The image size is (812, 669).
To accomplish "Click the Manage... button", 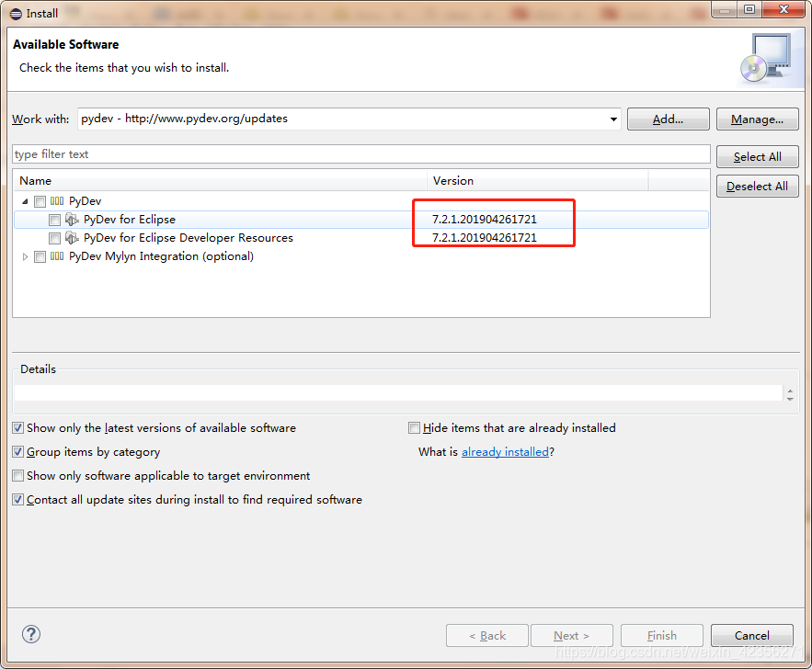I will (x=757, y=119).
